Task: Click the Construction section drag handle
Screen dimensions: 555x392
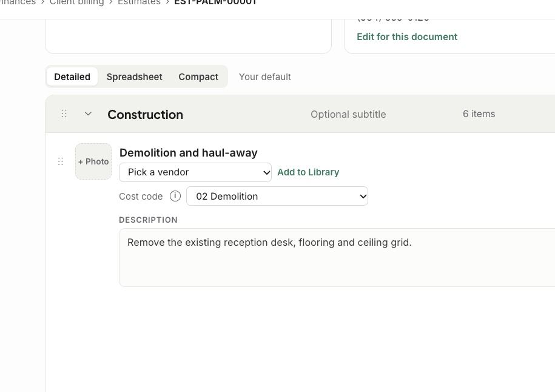Action: (x=64, y=113)
